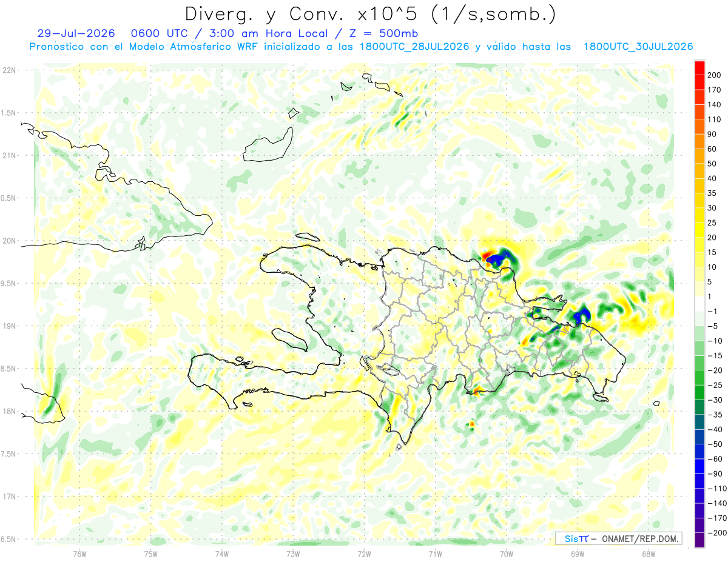Click the '-110' color scale label
The image size is (728, 562).
coord(716,489)
